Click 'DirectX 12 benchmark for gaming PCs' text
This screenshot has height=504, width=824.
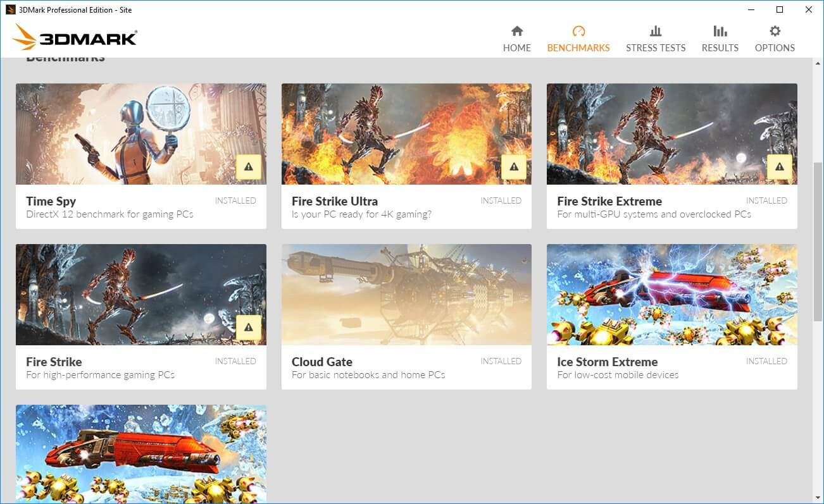tap(109, 214)
